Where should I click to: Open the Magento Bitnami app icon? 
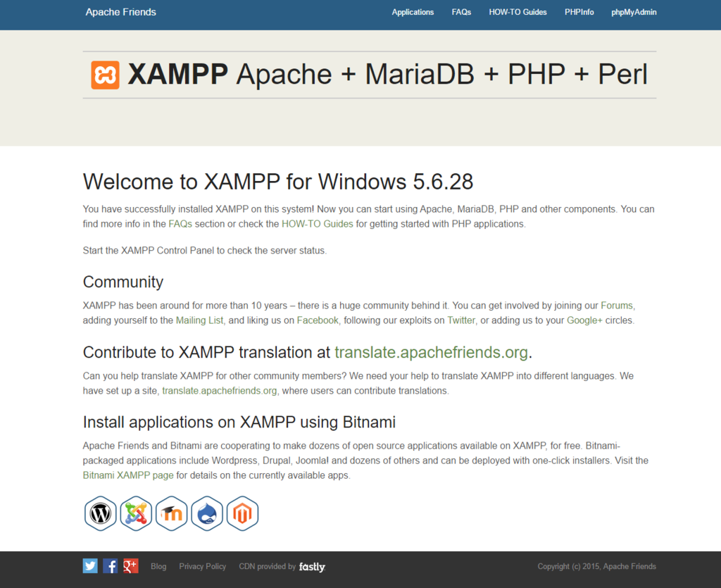tap(242, 513)
